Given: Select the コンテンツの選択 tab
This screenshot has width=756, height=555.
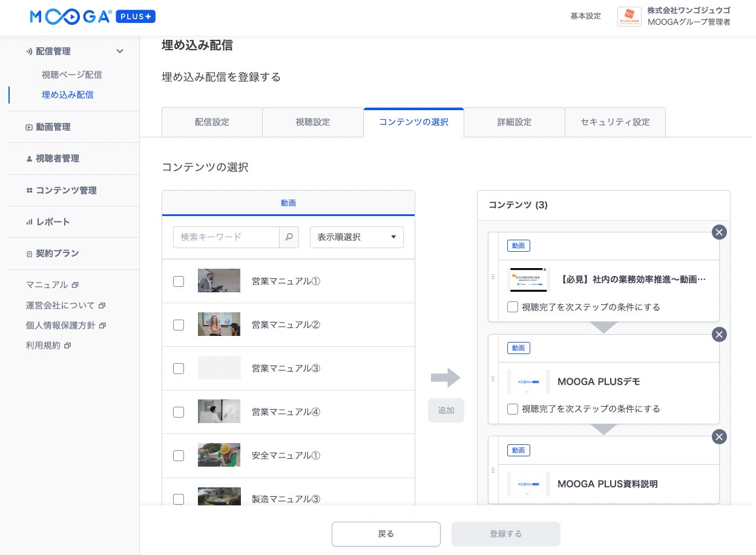Looking at the screenshot, I should pyautogui.click(x=413, y=122).
